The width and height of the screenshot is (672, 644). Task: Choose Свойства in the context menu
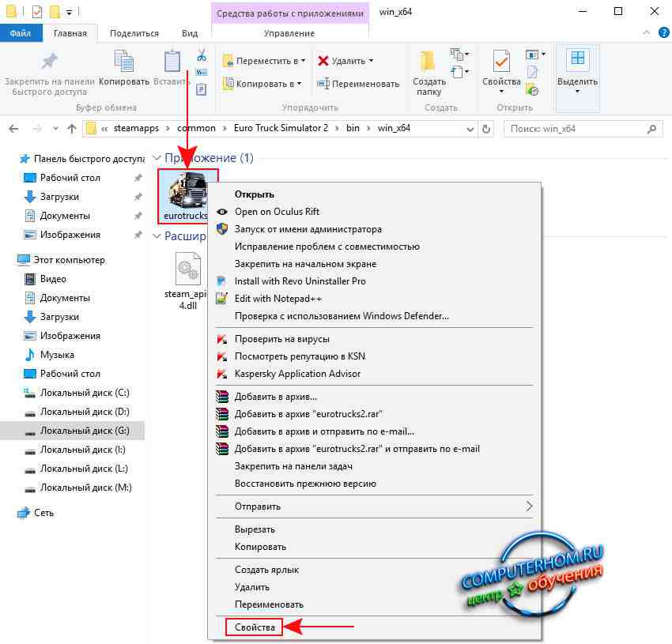point(254,627)
